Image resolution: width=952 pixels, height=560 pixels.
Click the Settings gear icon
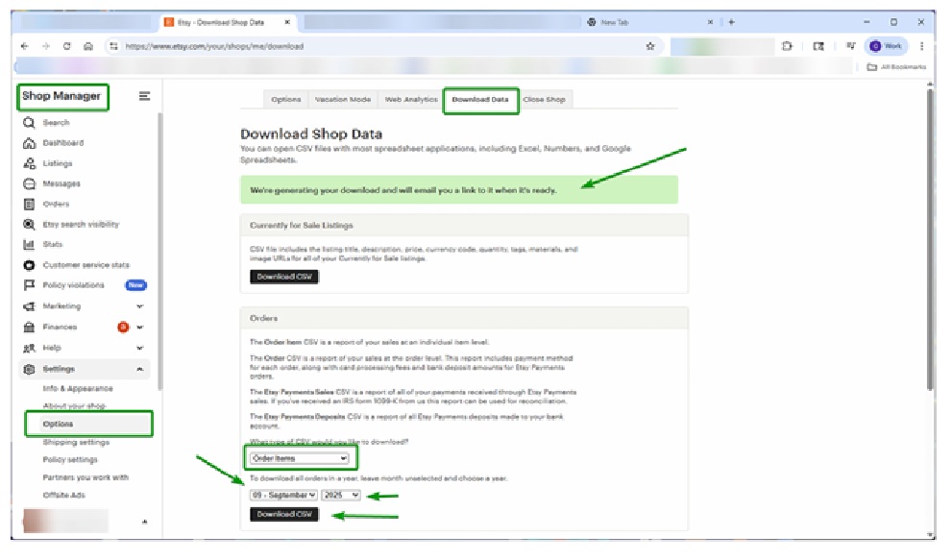pyautogui.click(x=29, y=369)
